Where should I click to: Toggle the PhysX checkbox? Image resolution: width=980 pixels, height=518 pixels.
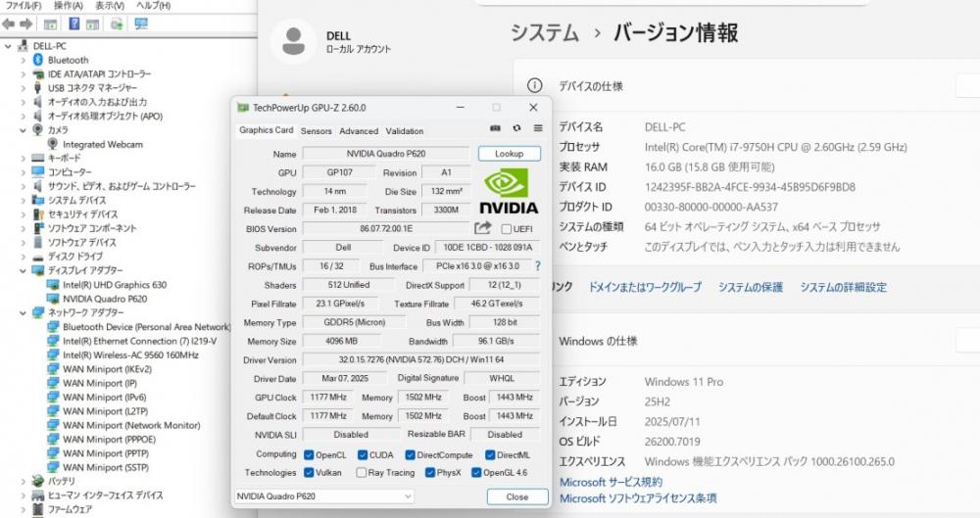pos(430,472)
